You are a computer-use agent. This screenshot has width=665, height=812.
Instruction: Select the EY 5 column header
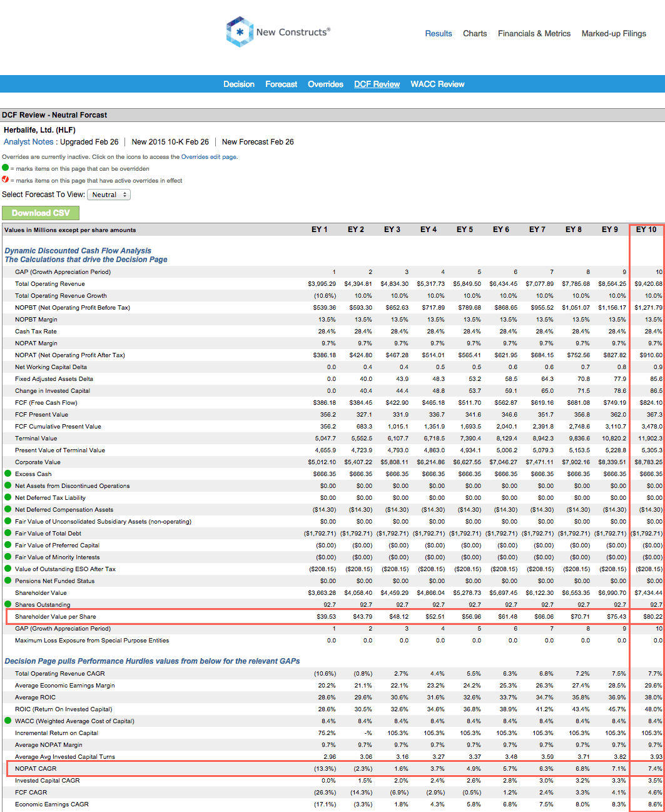(x=465, y=230)
